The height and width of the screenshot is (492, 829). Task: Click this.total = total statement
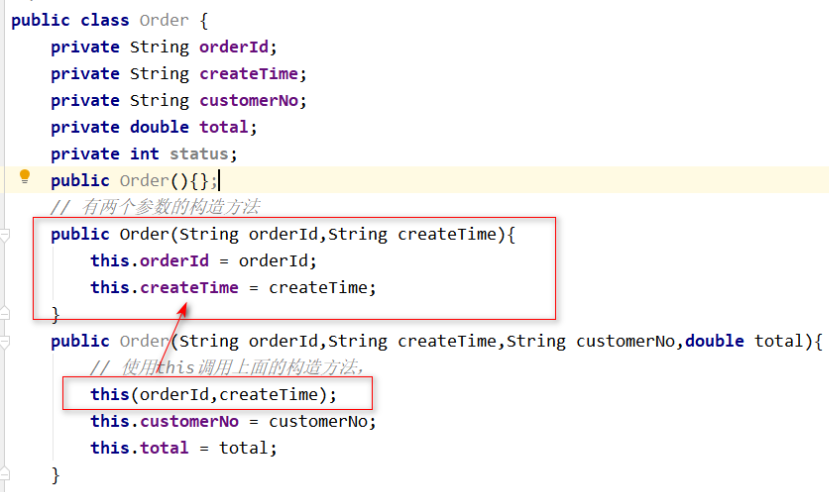click(x=183, y=448)
